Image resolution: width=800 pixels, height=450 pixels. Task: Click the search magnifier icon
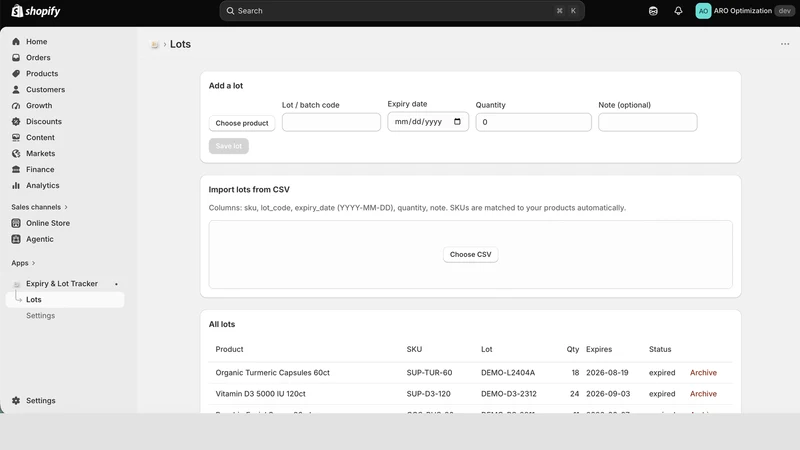230,11
